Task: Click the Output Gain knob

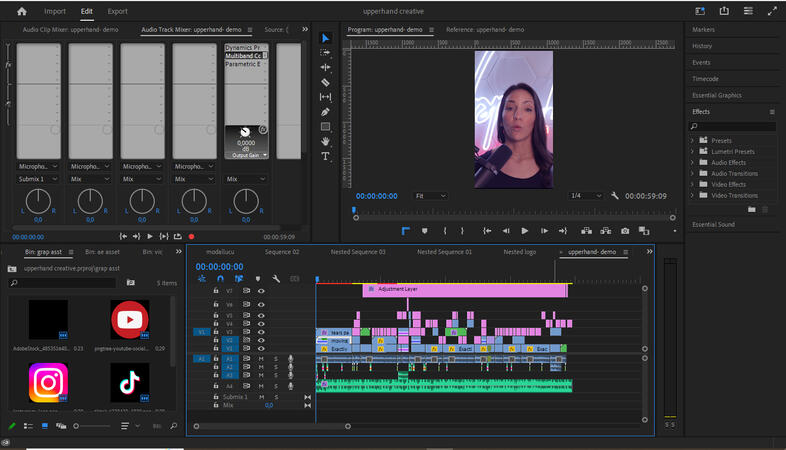Action: pyautogui.click(x=245, y=133)
